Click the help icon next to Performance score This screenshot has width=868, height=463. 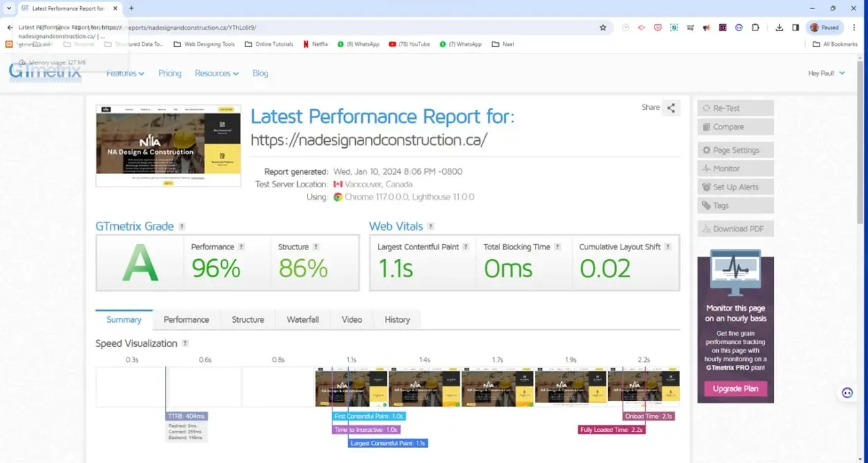coord(241,247)
